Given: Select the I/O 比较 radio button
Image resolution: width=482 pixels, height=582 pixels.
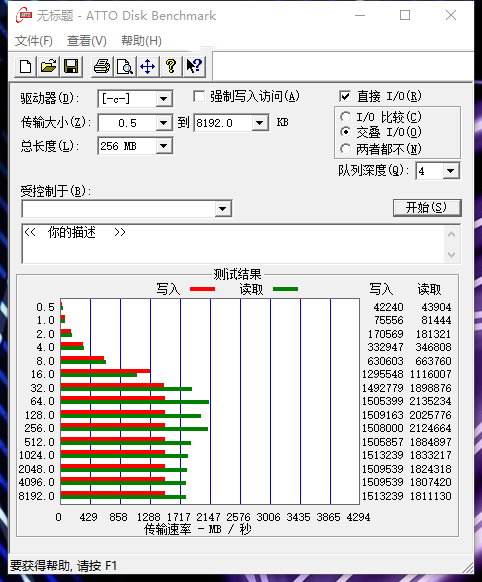Looking at the screenshot, I should pos(345,117).
